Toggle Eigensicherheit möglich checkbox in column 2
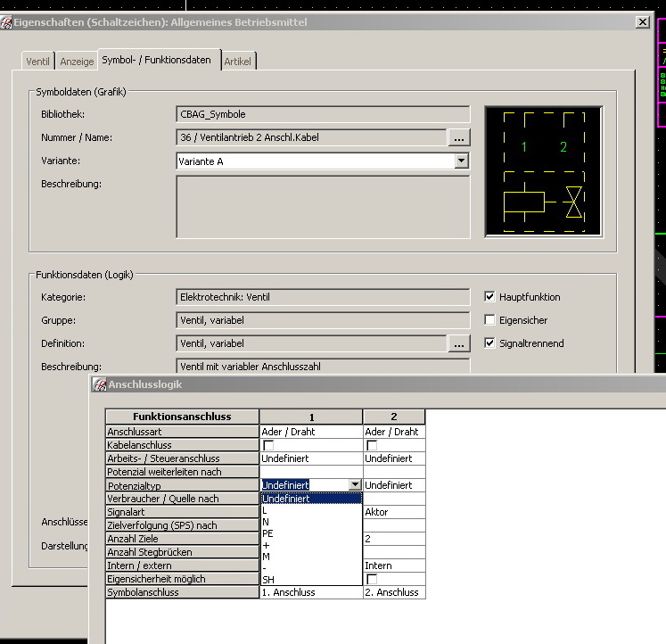The image size is (666, 644). pos(372,579)
